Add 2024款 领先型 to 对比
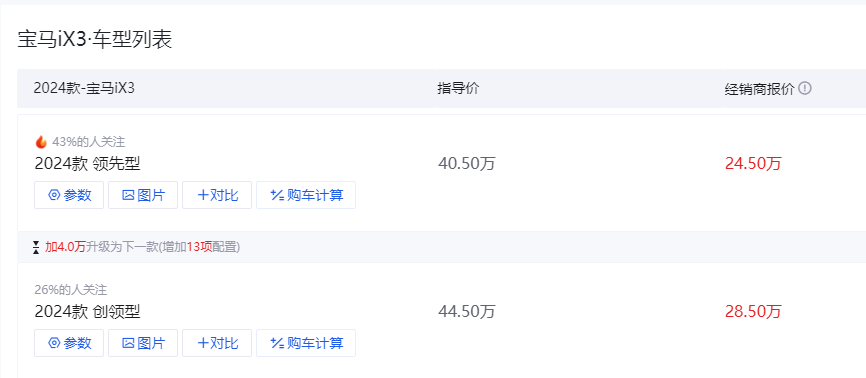This screenshot has width=866, height=378. click(x=217, y=195)
